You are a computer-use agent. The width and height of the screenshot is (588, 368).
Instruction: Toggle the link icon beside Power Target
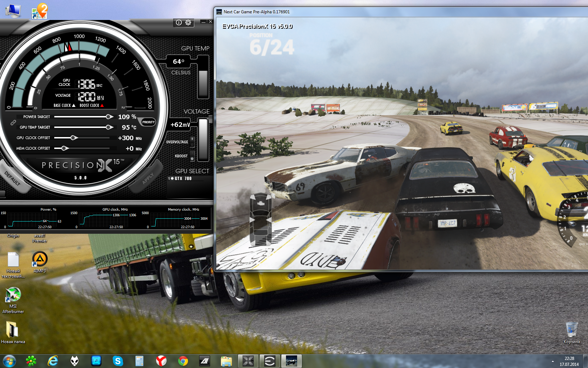(x=13, y=122)
